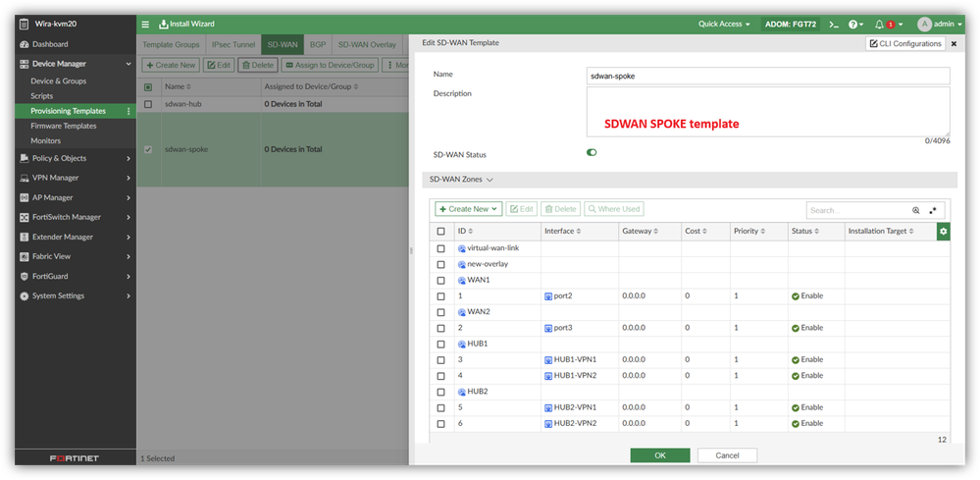Open column settings gear in zones table

944,231
